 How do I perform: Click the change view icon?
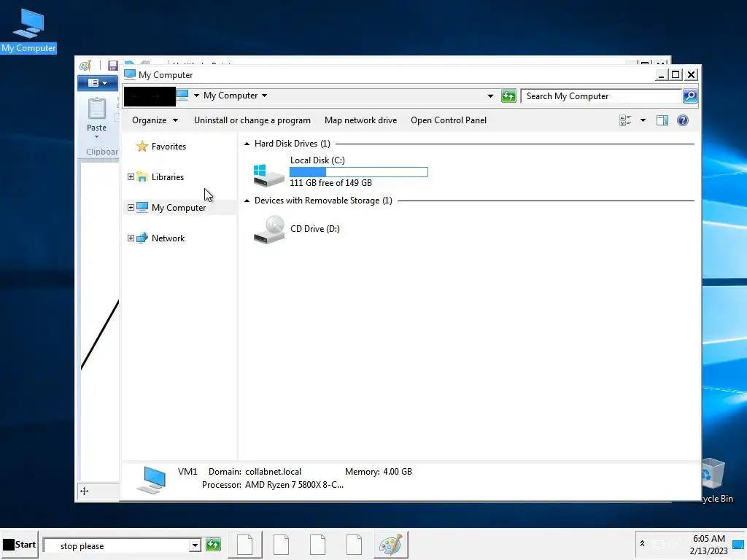pyautogui.click(x=625, y=120)
